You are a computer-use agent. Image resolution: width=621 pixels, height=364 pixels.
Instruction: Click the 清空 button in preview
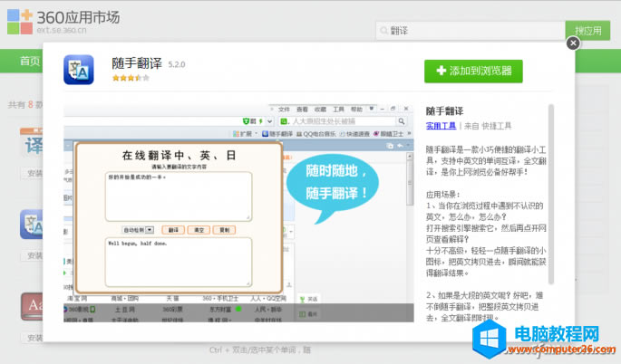198,230
